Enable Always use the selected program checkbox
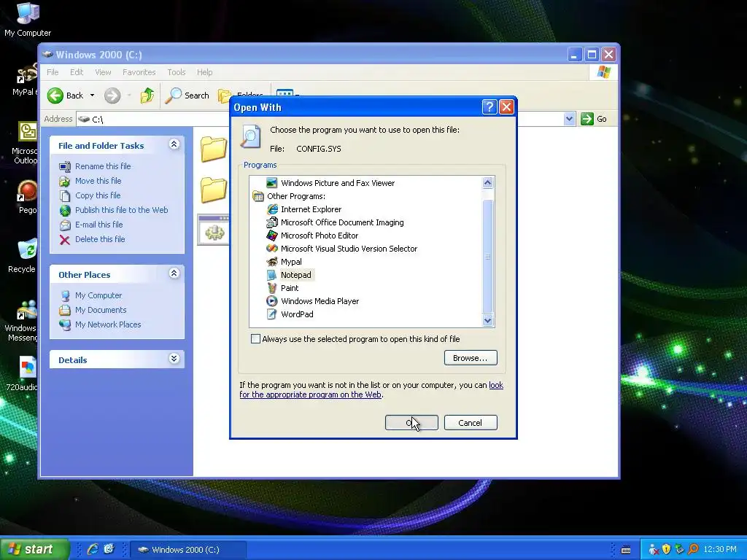Screen dimensions: 747x560 256,339
